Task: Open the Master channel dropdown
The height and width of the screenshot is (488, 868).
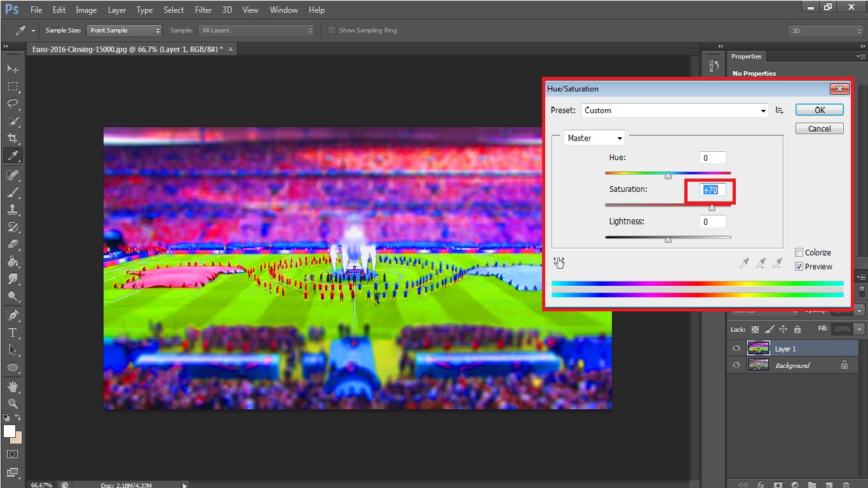Action: tap(594, 138)
